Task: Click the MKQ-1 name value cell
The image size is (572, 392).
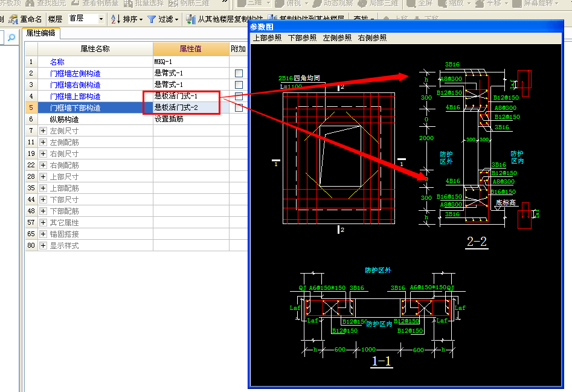Action: 191,62
